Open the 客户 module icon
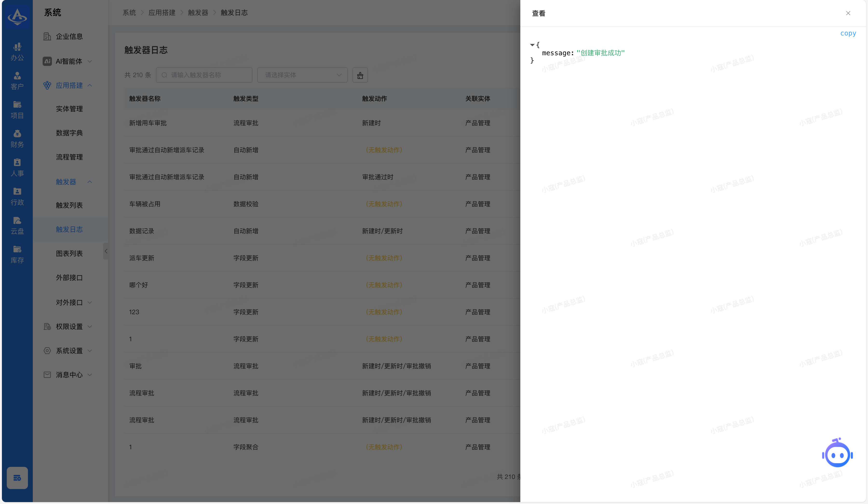This screenshot has height=504, width=868. click(x=17, y=80)
